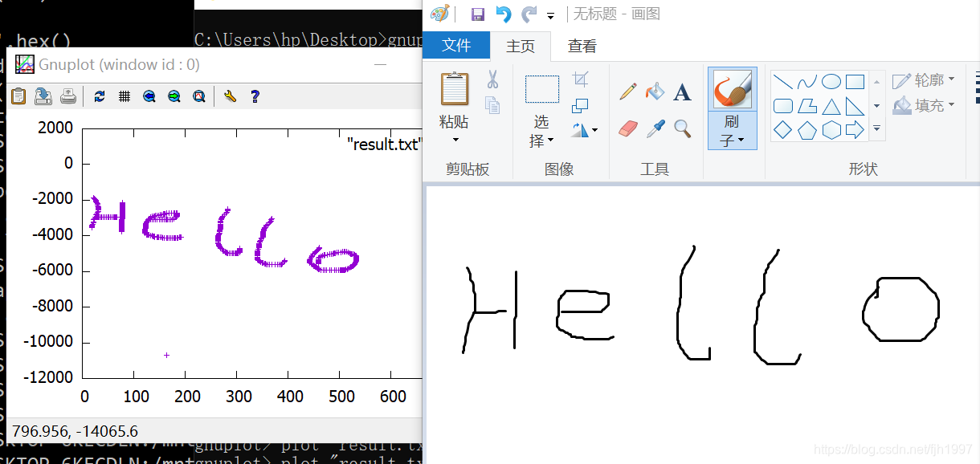Open Gnuplot grid toggle icon

(x=125, y=96)
